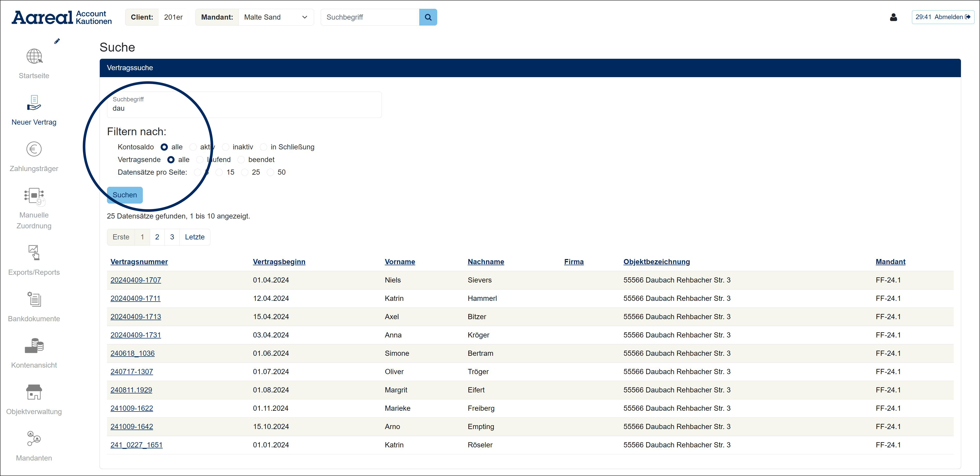Go to results page 2
Screen dimensions: 980x476
(x=157, y=237)
